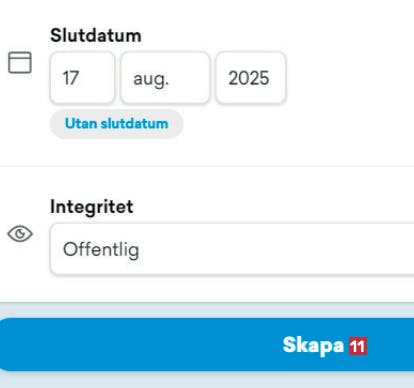Select the day field showing 17
Viewport: 414px width, 388px height.
pos(82,78)
